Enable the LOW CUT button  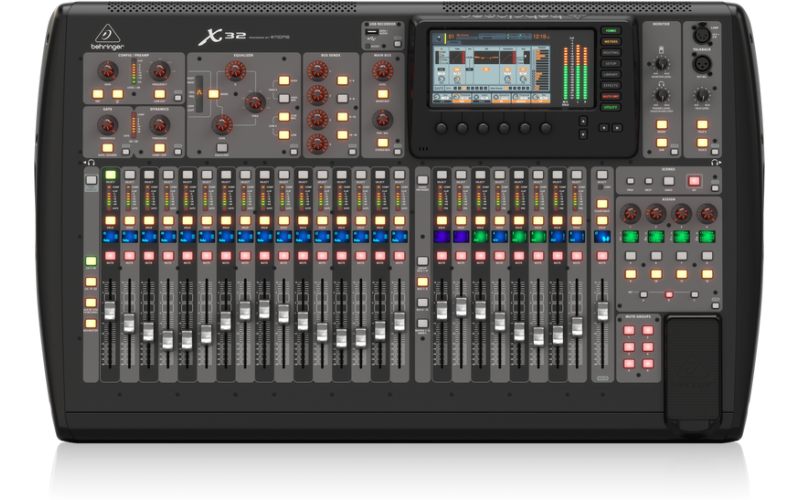click(159, 94)
